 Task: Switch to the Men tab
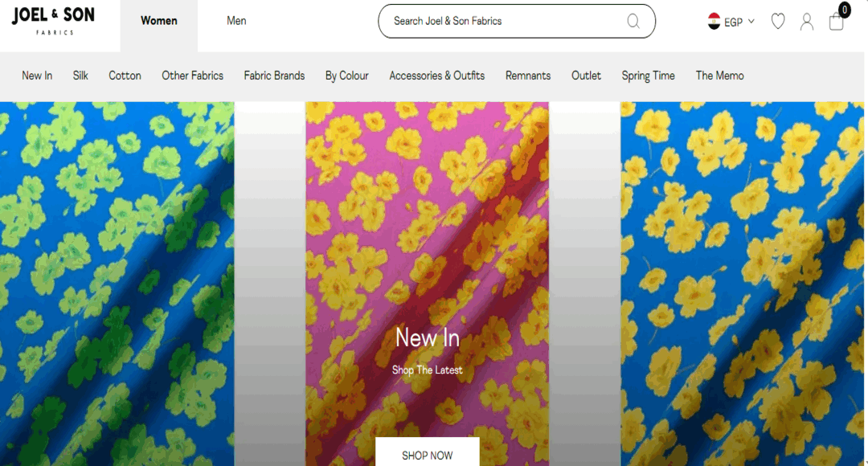pyautogui.click(x=236, y=21)
